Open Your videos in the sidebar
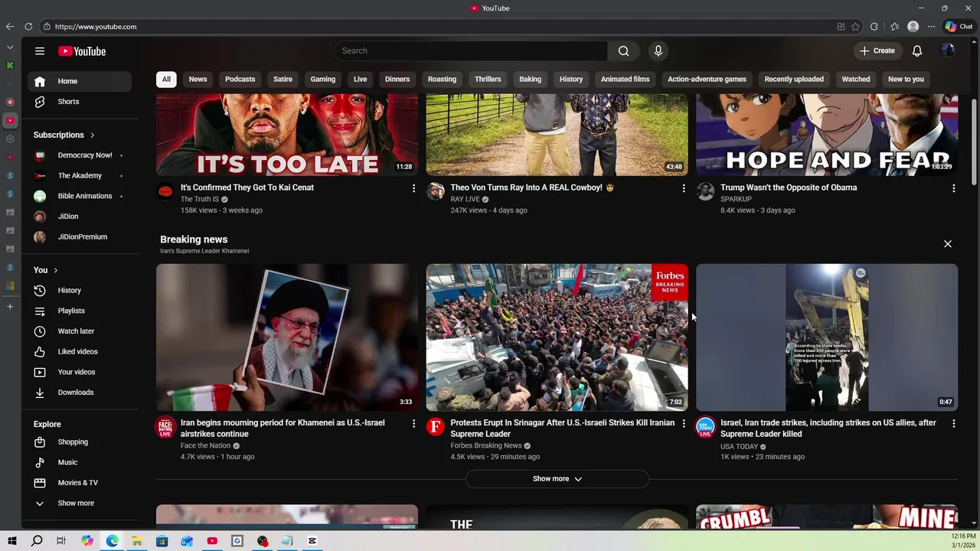The image size is (980, 551). point(80,372)
